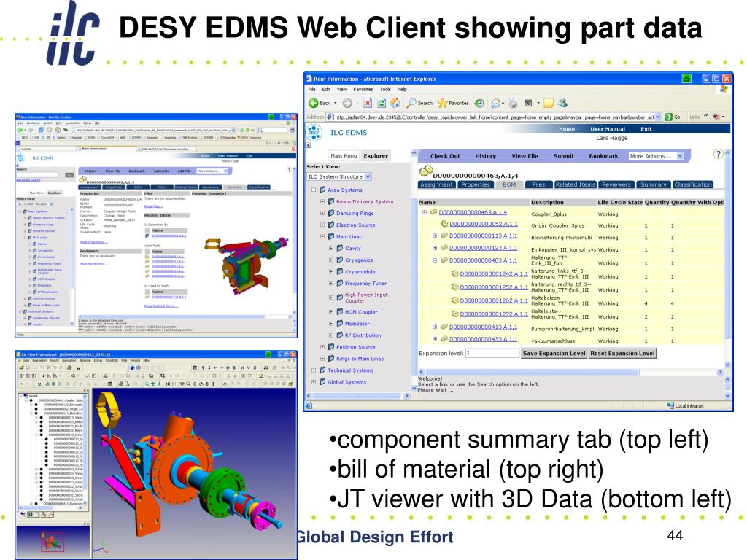
Task: Click the DESY logo in ILC EDMS
Action: point(314,133)
